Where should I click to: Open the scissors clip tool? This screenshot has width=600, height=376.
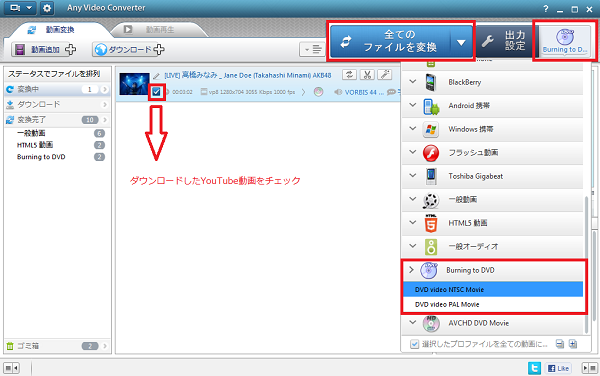(x=367, y=75)
